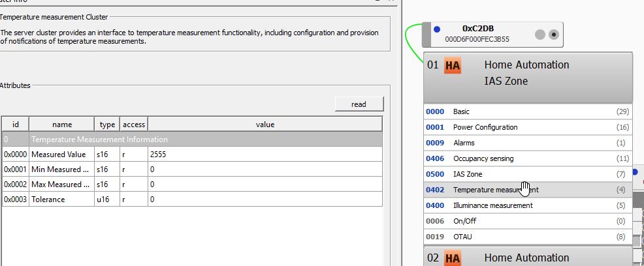Open the 0001 Power Configuration cluster

coord(528,127)
